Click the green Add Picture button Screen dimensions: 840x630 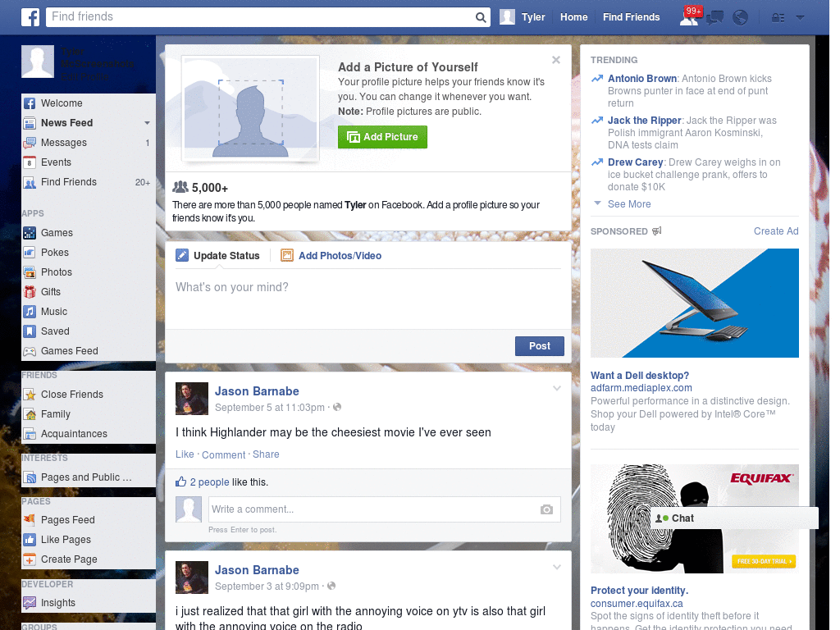(382, 137)
